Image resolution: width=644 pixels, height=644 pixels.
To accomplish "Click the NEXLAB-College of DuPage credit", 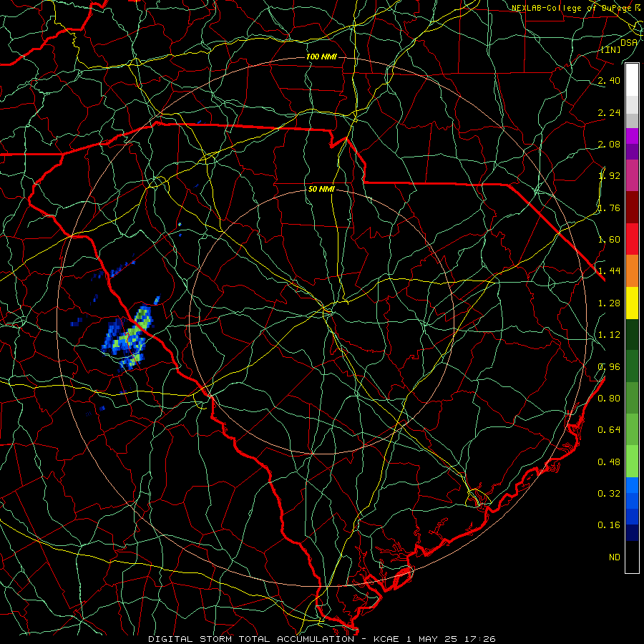I will (x=572, y=8).
